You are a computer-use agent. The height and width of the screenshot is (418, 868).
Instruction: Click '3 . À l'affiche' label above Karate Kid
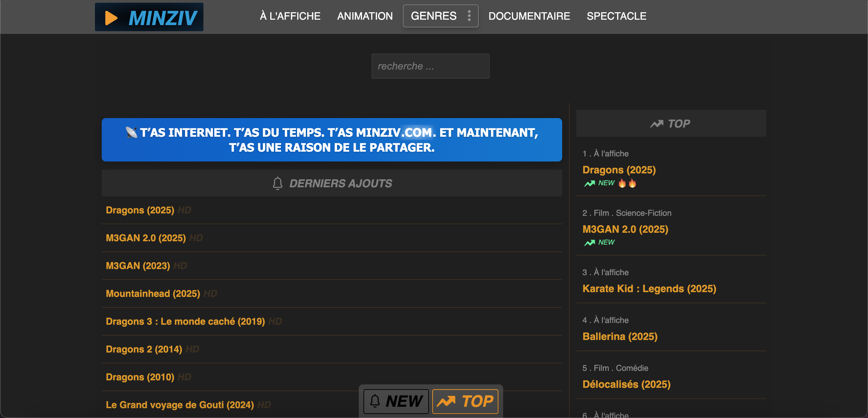606,272
